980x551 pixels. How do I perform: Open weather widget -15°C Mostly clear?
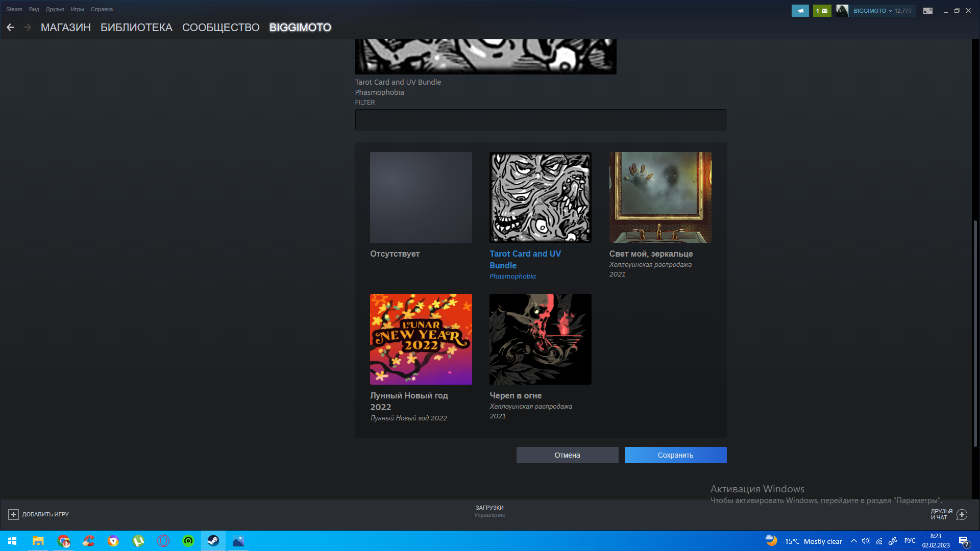pos(803,541)
